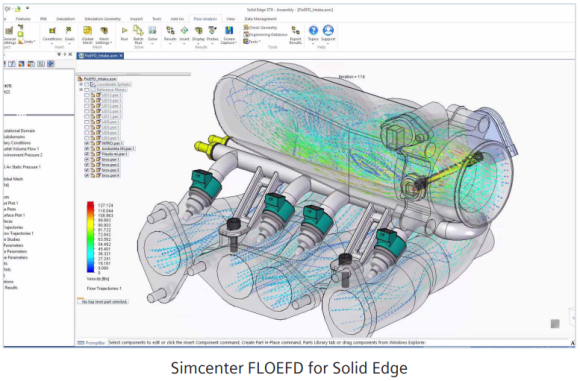The image size is (580, 381).
Task: Open the Simulation Geometry tab
Action: click(102, 19)
